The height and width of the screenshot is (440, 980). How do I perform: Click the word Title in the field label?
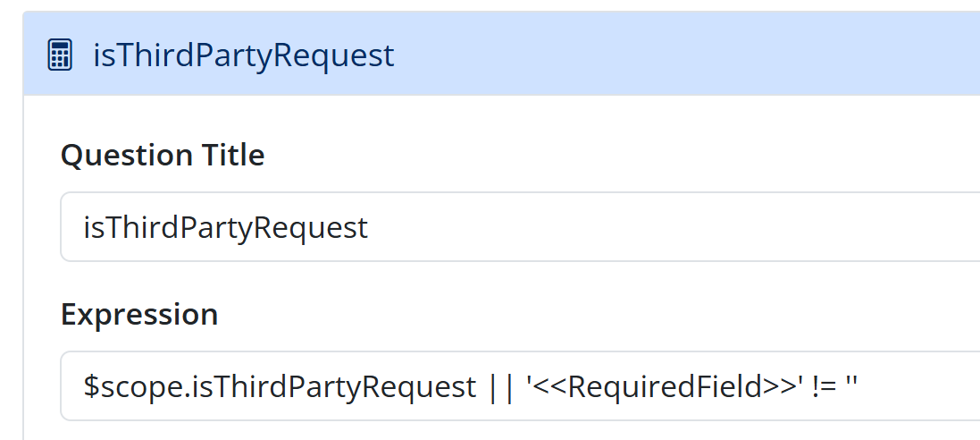231,156
